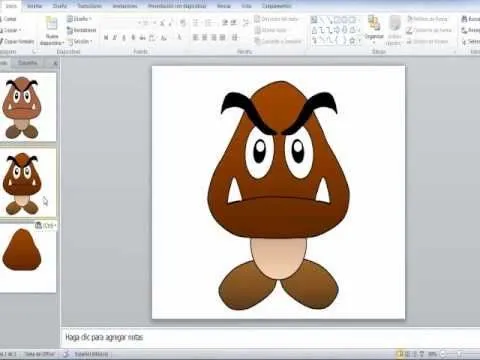Open the Transiciones ribbon tab
Screen dimensions: 480x360
pyautogui.click(x=89, y=6)
